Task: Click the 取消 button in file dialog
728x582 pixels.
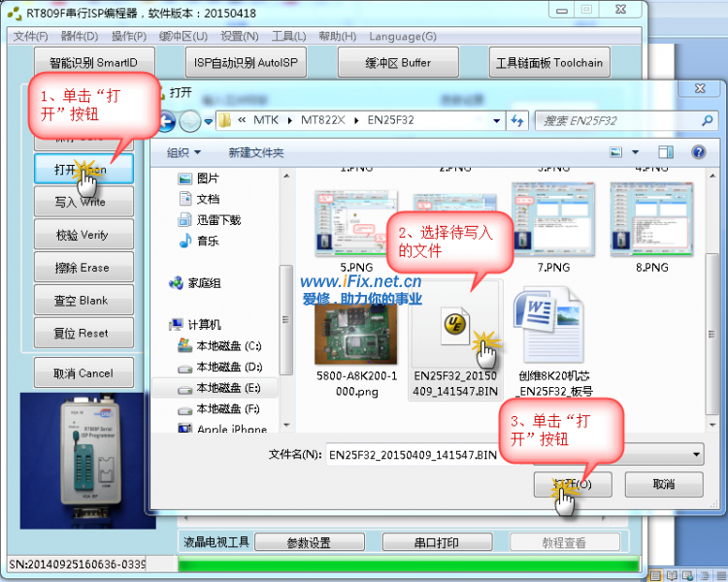Action: click(663, 484)
